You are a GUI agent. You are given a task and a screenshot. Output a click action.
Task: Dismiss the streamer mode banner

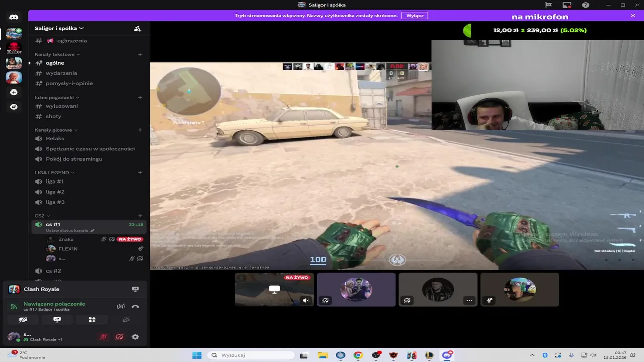[x=633, y=16]
